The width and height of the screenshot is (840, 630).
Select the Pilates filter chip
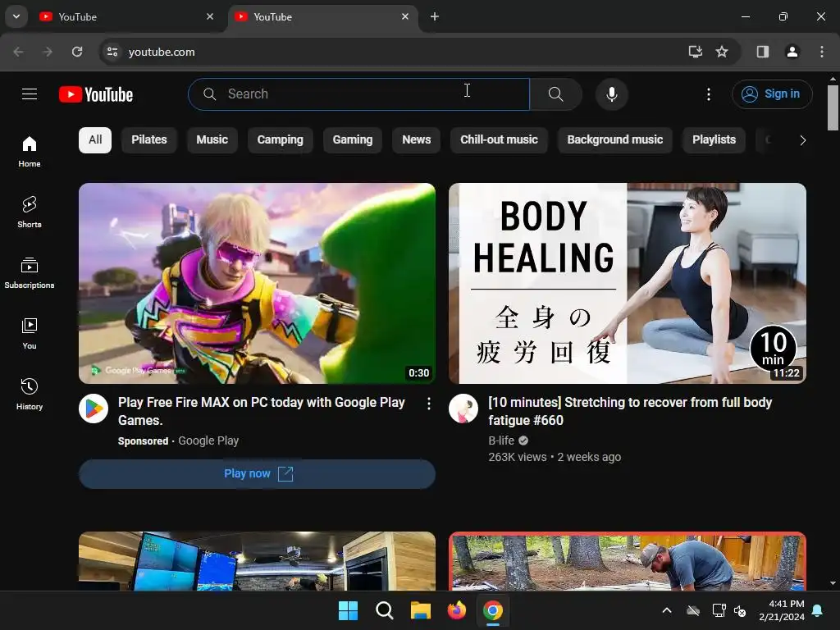pos(149,139)
